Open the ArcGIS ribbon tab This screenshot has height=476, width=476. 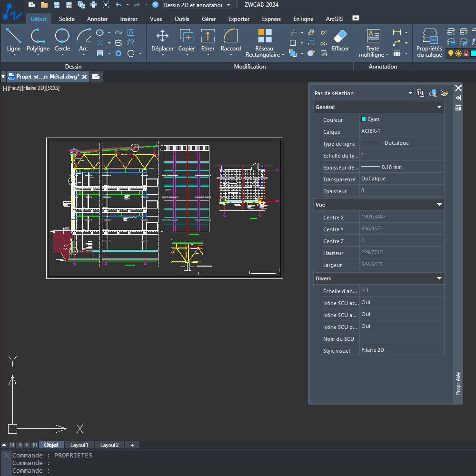(334, 19)
